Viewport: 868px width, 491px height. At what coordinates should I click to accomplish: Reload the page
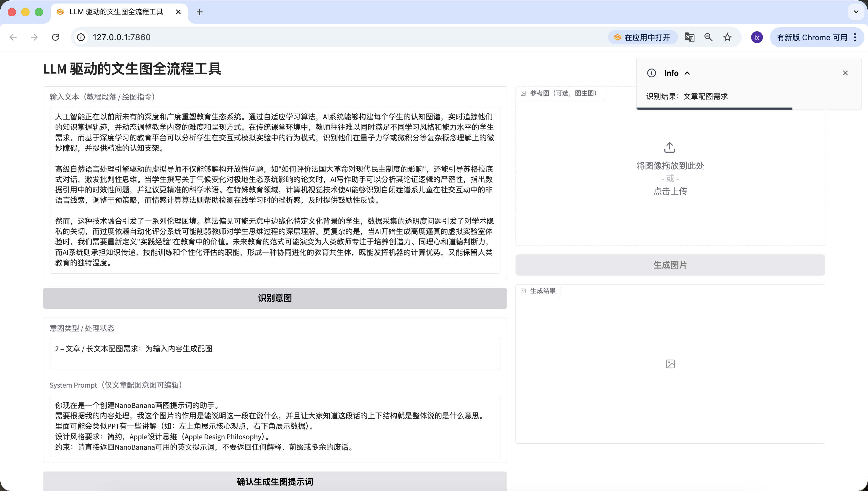(56, 37)
